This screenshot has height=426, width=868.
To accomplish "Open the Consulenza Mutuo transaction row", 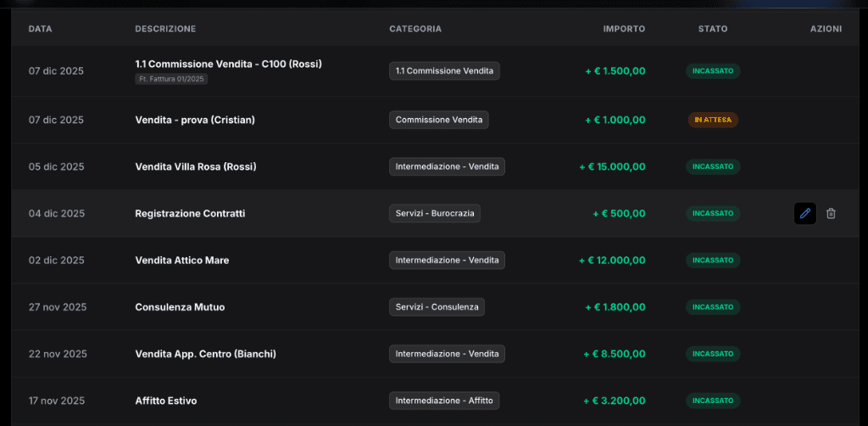I will [180, 307].
